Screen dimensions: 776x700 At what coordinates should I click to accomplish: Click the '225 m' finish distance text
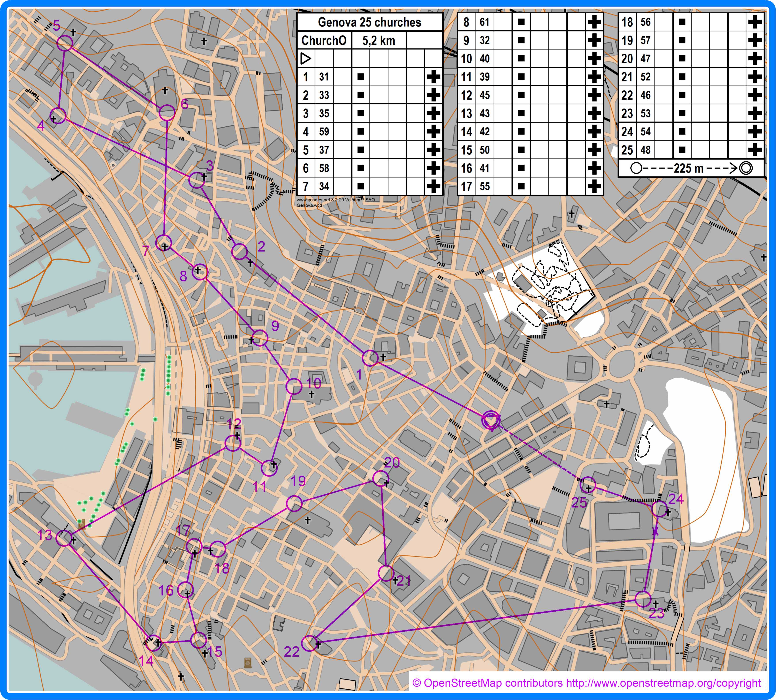pyautogui.click(x=688, y=168)
